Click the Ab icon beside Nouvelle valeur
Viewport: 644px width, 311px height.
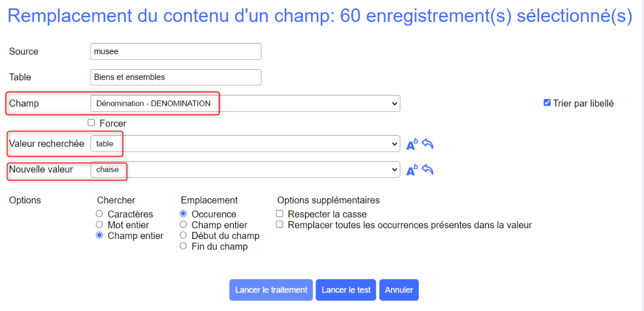pos(411,170)
